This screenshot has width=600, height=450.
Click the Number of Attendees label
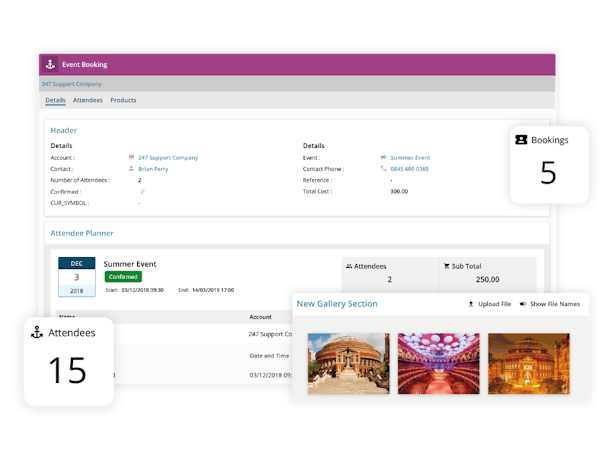80,180
